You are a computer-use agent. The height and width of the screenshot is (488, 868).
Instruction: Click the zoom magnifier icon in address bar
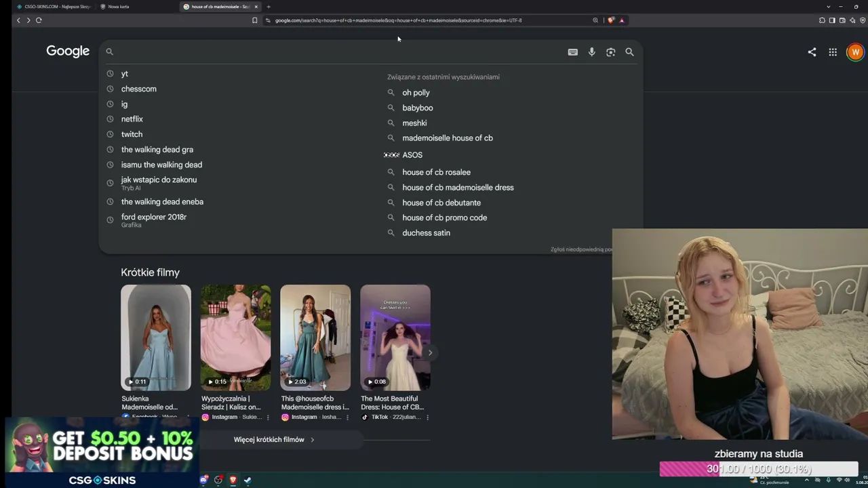point(595,20)
